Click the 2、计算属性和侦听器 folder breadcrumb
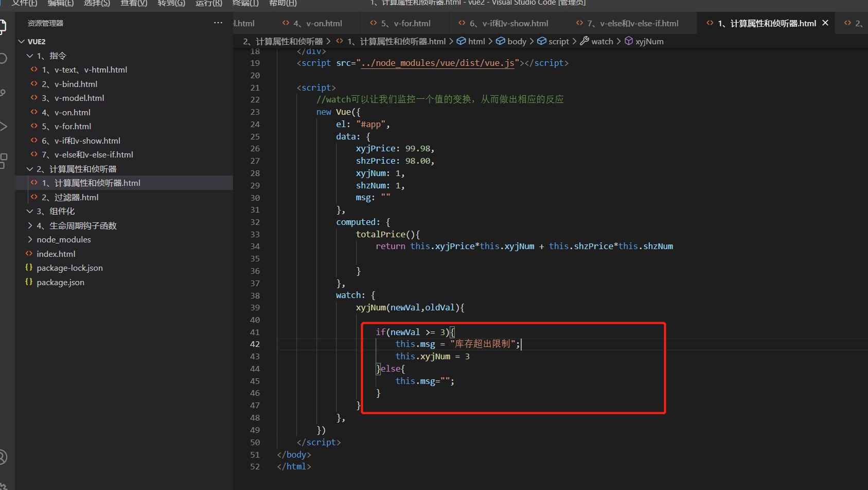This screenshot has width=868, height=490. pos(283,41)
